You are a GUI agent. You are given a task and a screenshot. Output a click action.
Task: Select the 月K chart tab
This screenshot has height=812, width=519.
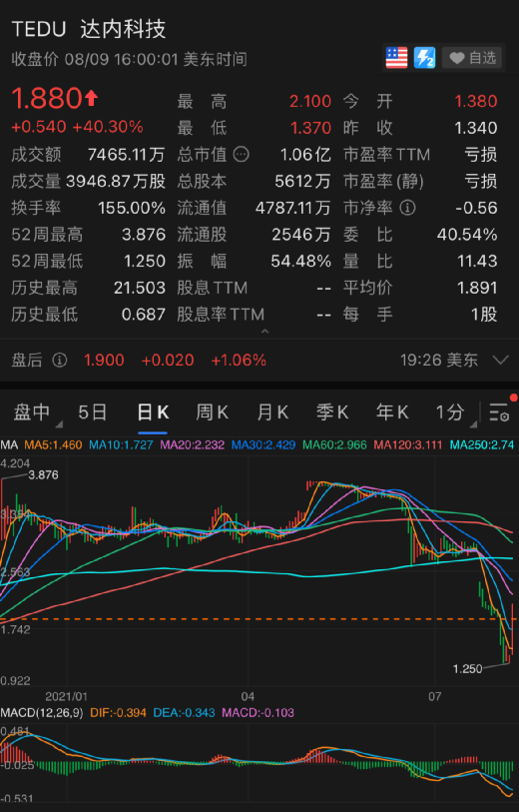click(272, 412)
